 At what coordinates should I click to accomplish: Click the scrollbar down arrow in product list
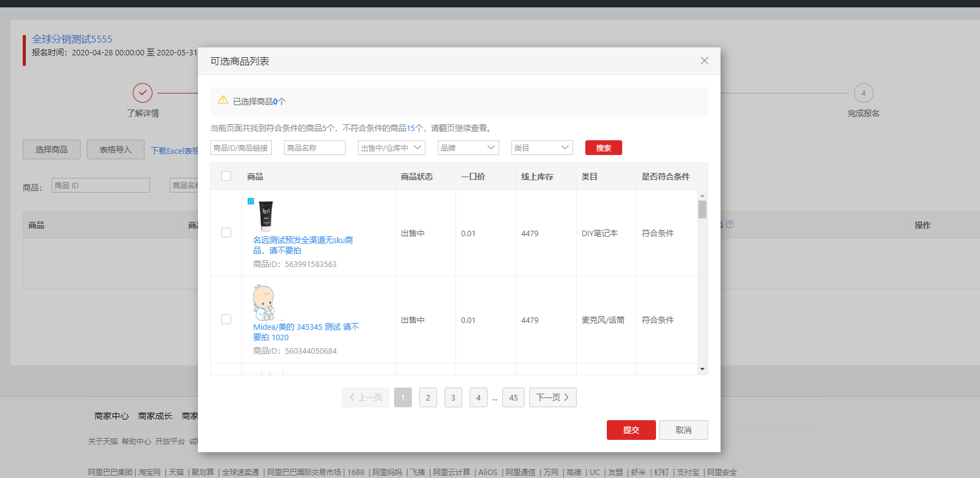pyautogui.click(x=702, y=369)
